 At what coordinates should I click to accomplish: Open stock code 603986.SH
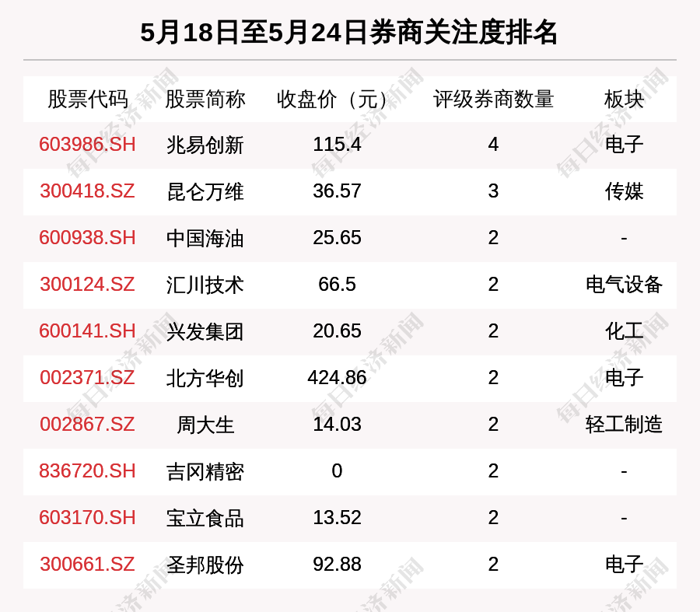[87, 145]
